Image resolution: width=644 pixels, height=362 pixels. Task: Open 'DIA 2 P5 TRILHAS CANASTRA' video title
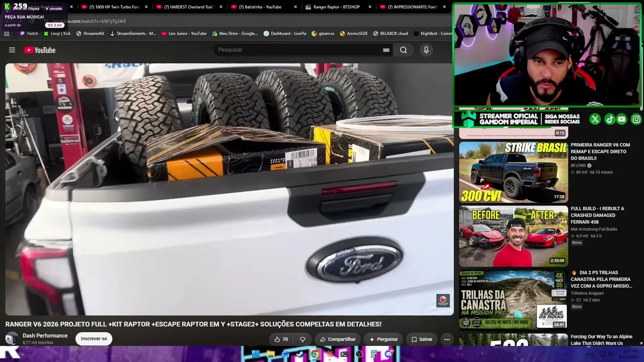tap(601, 279)
